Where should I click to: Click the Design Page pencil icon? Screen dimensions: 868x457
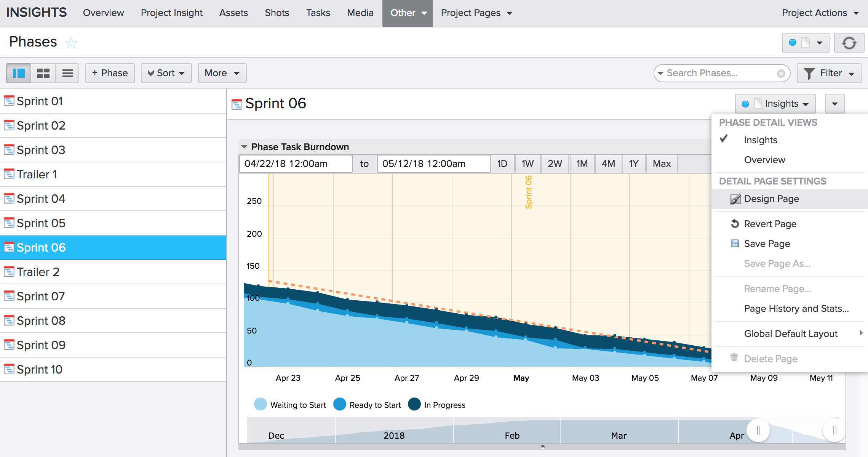point(735,199)
